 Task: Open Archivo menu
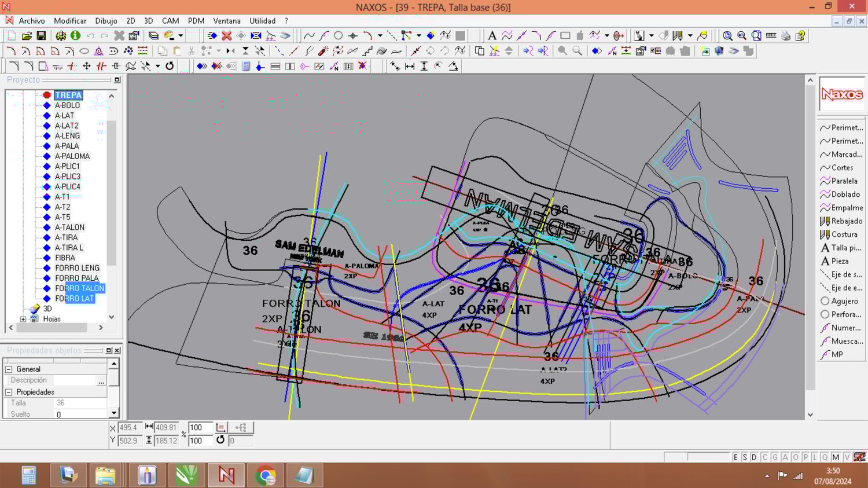coord(32,21)
